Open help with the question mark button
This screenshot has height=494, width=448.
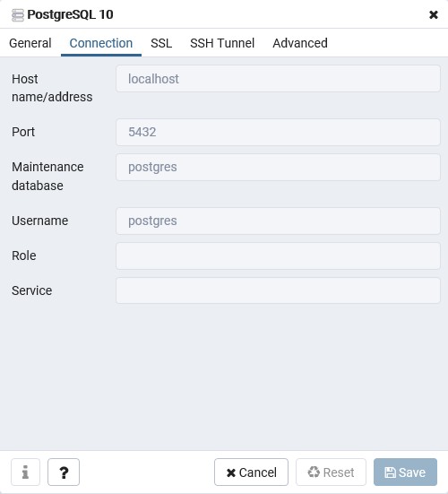click(64, 472)
